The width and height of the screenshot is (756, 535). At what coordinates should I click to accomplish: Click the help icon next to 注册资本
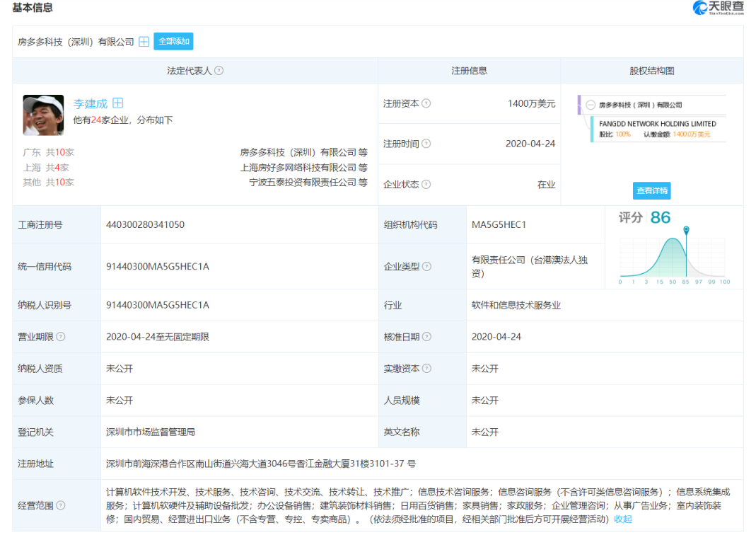click(x=425, y=103)
